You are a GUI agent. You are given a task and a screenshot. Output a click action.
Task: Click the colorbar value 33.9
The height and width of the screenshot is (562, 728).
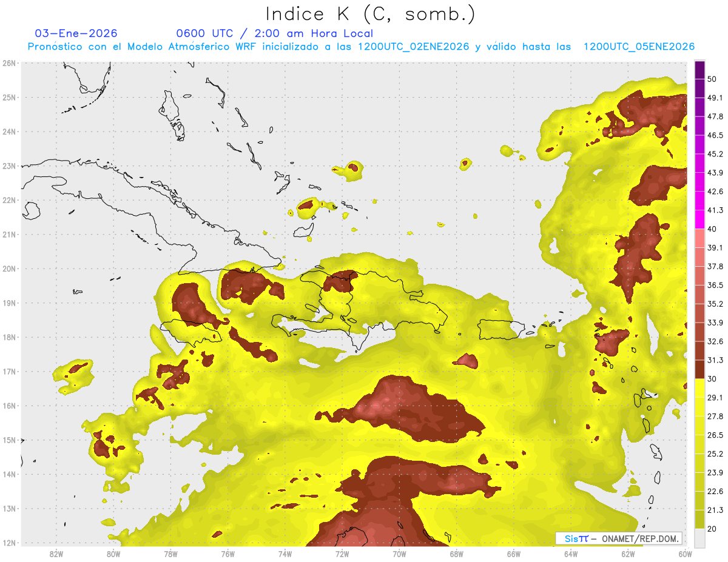point(715,323)
